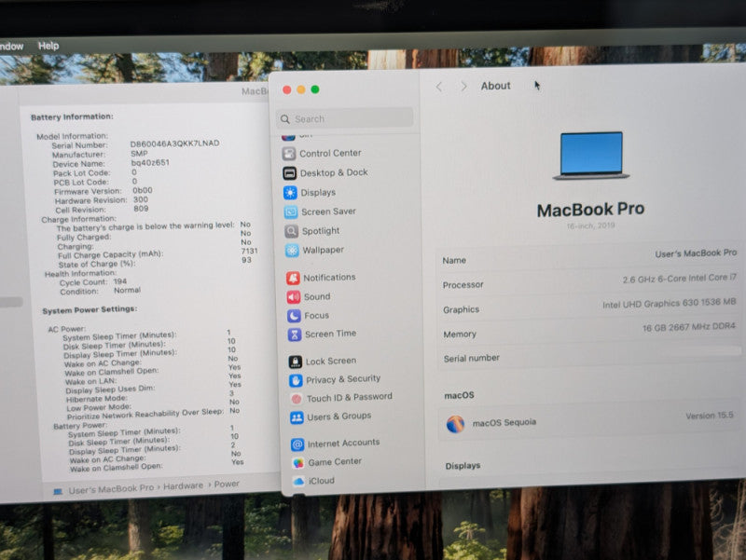
Task: Close the System Settings window
Action: 287,90
